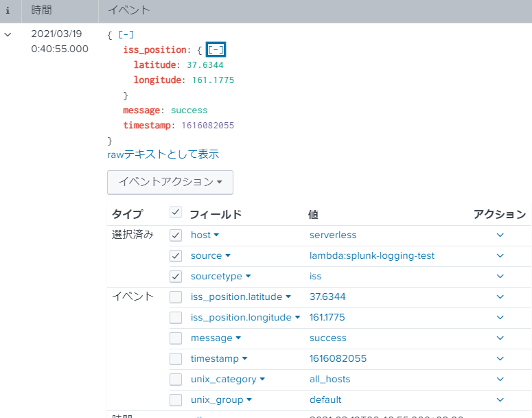Click the iss_position key in the JSON
Image resolution: width=532 pixels, height=418 pixels.
154,50
